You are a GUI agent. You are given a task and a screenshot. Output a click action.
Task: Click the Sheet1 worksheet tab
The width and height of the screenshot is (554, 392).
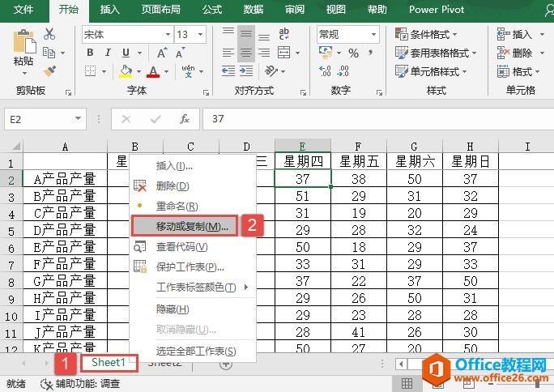(109, 363)
